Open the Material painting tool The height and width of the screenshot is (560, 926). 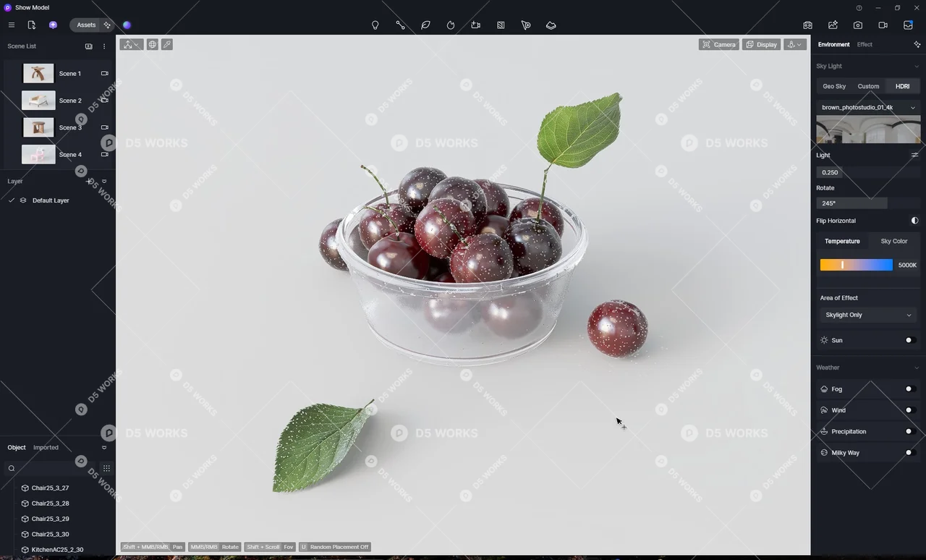(501, 25)
